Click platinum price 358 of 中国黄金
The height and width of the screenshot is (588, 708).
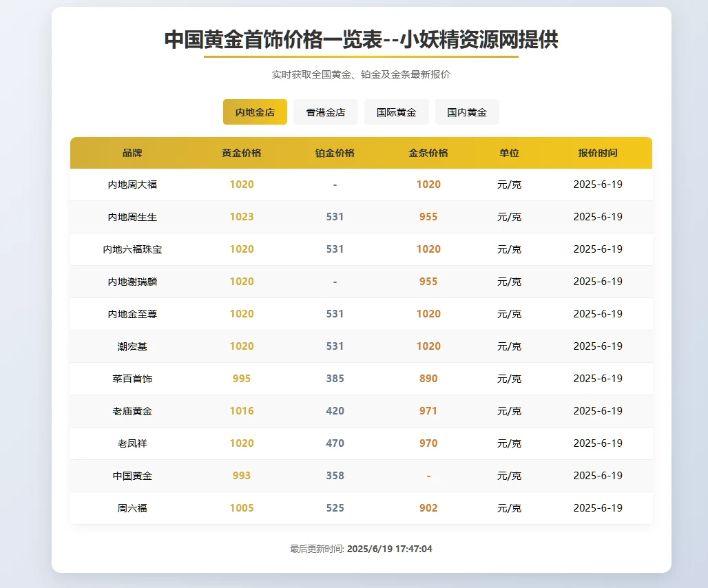pyautogui.click(x=335, y=476)
